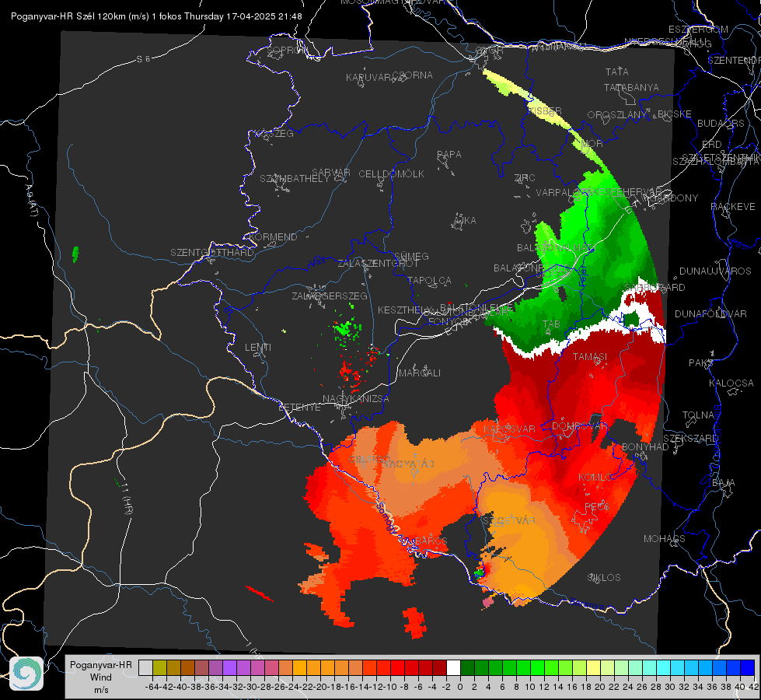Select the DUNAFOLDVAR label
Image resolution: width=761 pixels, height=700 pixels.
(710, 314)
